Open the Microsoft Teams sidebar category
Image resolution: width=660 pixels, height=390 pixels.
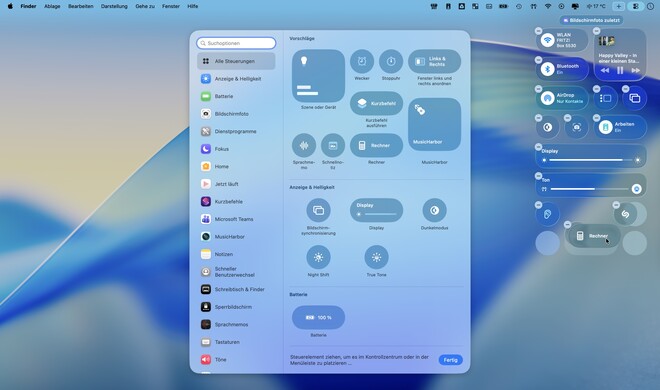[x=236, y=219]
